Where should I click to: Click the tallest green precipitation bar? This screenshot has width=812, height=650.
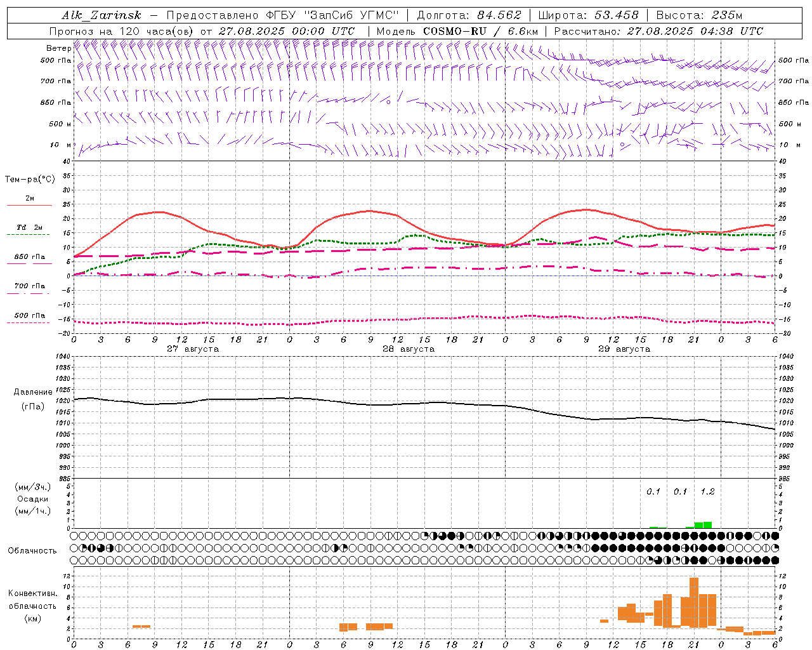tap(707, 525)
